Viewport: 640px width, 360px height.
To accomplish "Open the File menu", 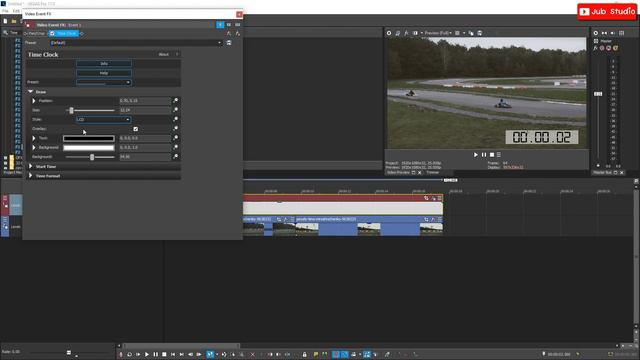I will 5,11.
